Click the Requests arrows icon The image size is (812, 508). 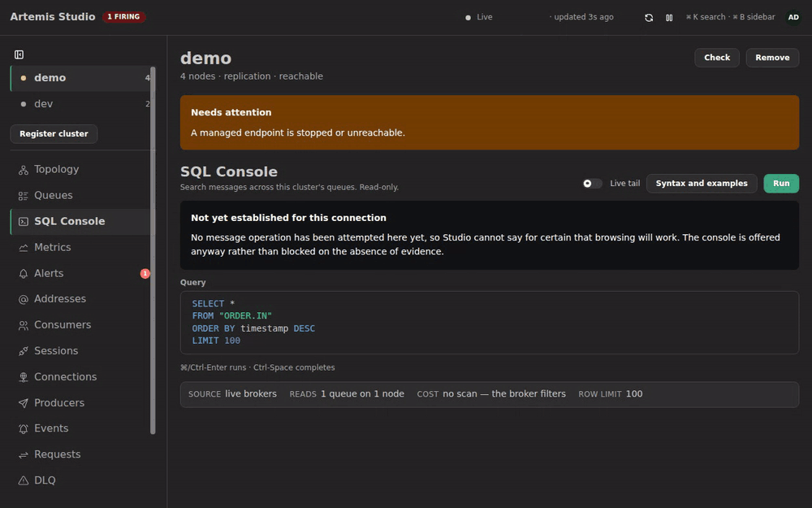(x=24, y=455)
